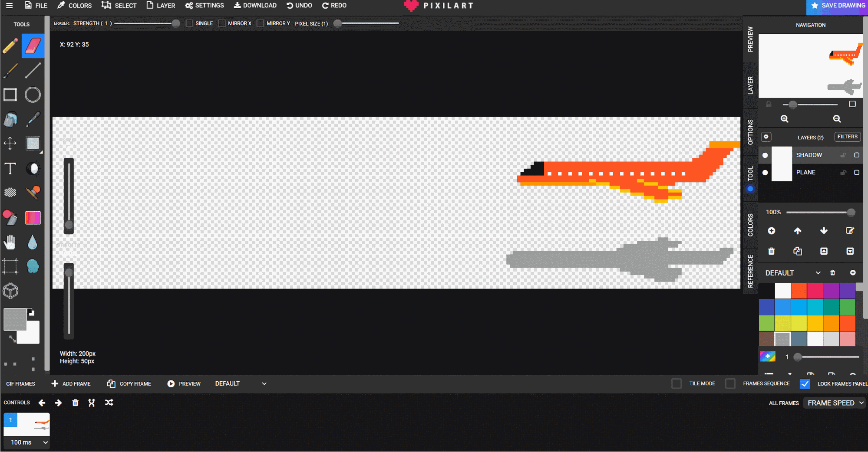Viewport: 868px width, 452px height.
Task: Open the Frame Speed dropdown
Action: [x=835, y=403]
